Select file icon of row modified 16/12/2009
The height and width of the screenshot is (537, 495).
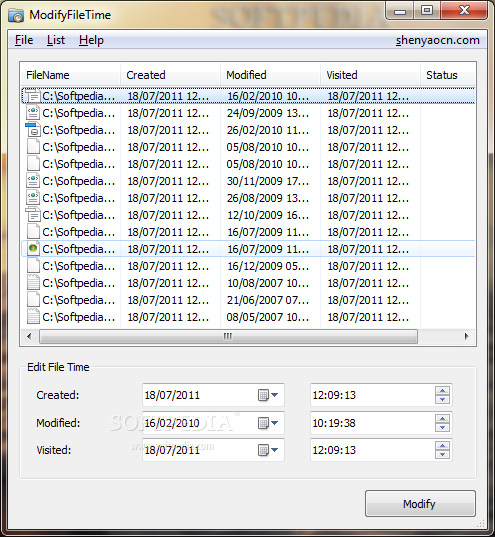click(x=33, y=266)
